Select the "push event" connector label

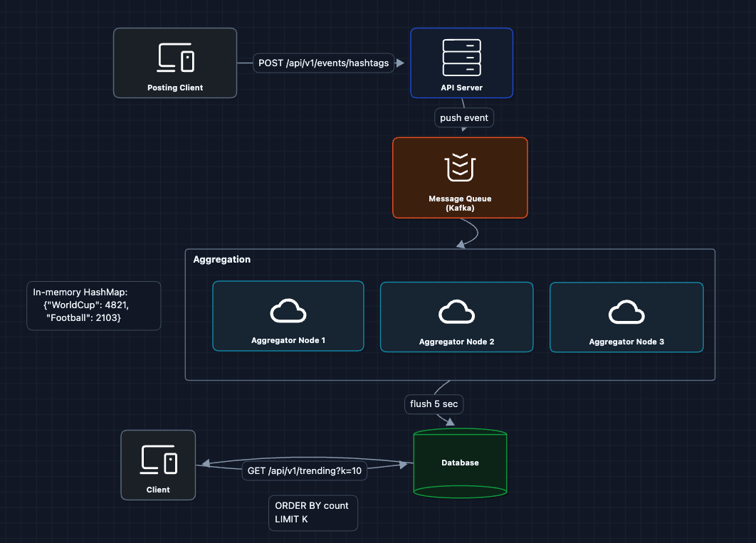[464, 117]
